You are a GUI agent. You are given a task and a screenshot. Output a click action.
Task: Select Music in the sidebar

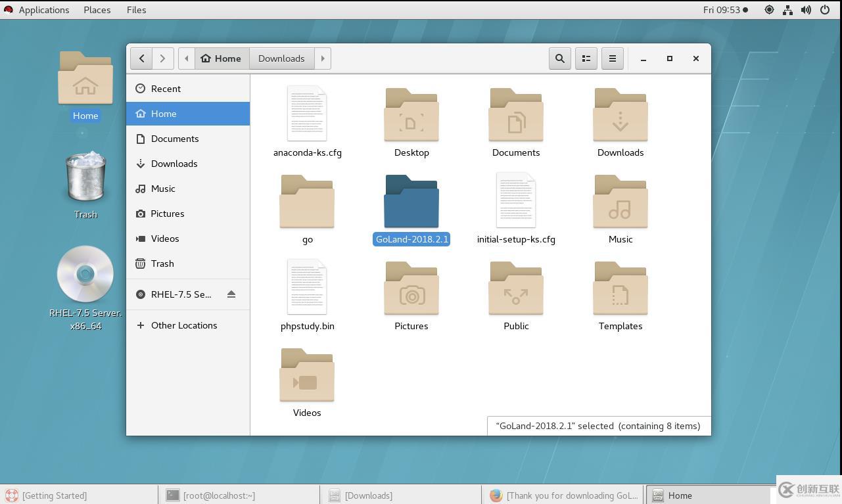188,189
